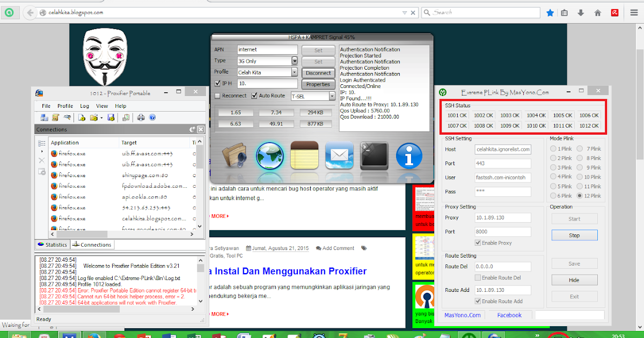The image size is (644, 338).
Task: Click Disconnect button in modem window
Action: tap(318, 73)
